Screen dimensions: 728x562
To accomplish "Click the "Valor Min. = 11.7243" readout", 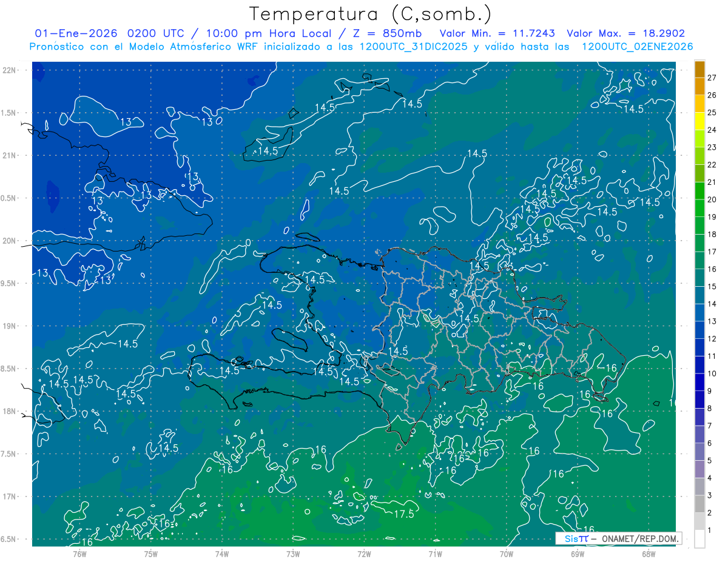I will tap(498, 33).
